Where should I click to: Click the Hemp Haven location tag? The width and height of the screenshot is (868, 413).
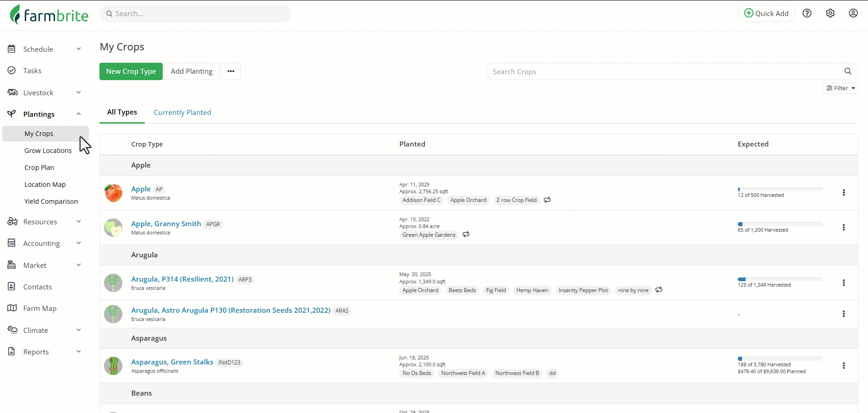533,290
